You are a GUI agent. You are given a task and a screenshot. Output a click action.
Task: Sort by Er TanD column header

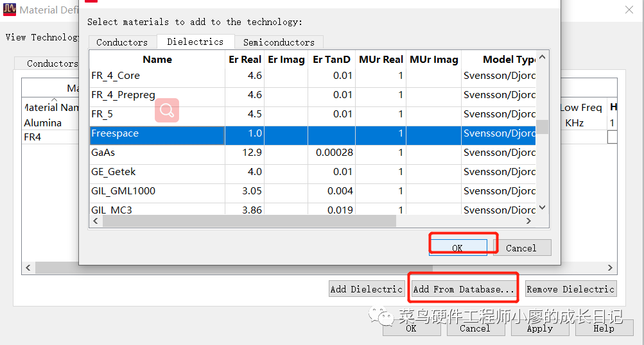pos(331,60)
